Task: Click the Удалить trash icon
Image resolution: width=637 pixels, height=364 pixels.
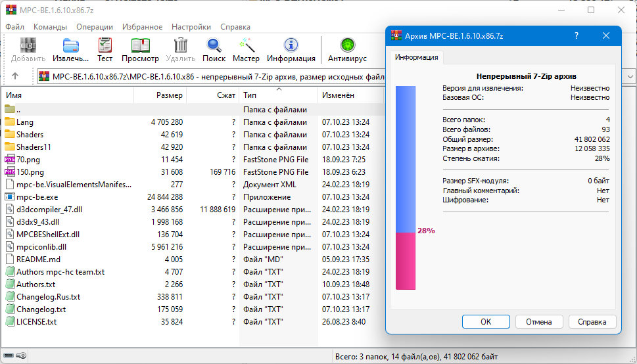Action: click(180, 45)
